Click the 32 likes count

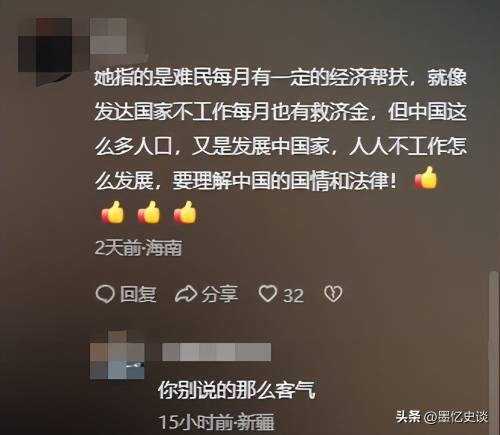[x=293, y=295]
